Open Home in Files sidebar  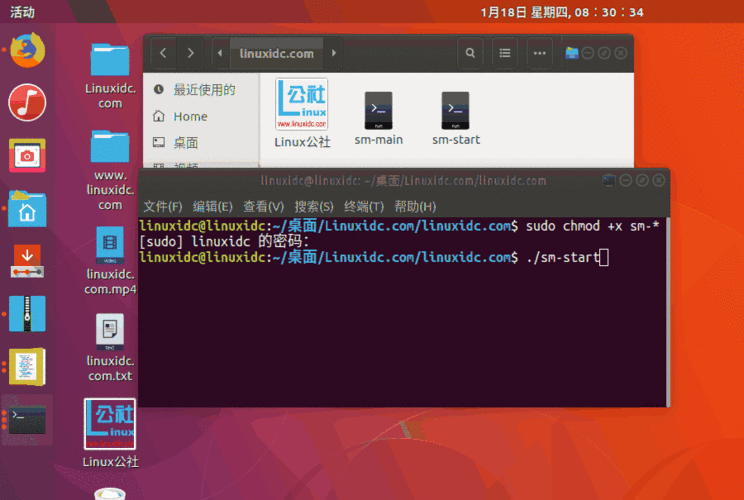pyautogui.click(x=202, y=116)
